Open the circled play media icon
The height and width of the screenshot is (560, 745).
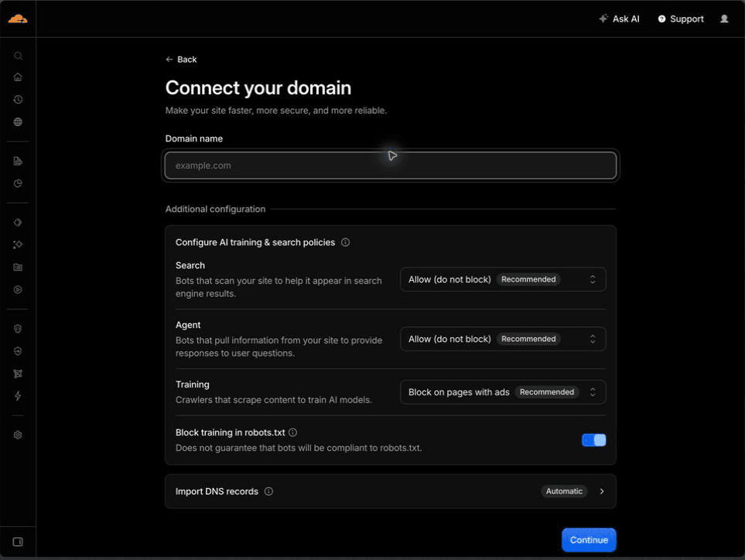click(x=18, y=290)
